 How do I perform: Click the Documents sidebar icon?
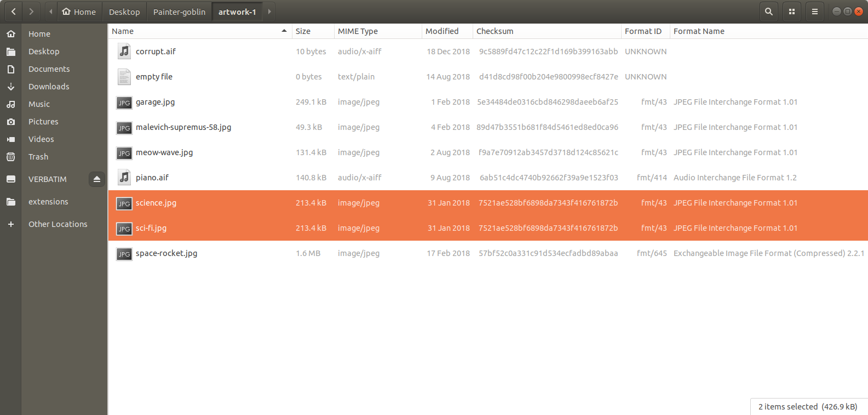point(11,69)
